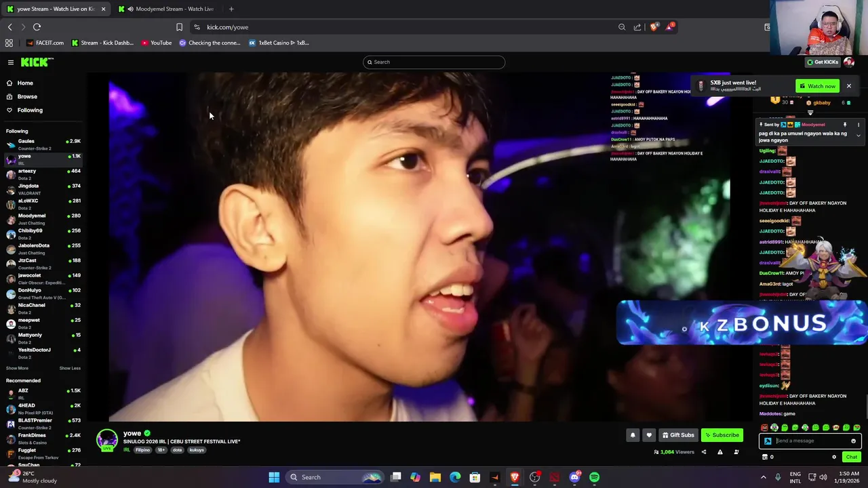The height and width of the screenshot is (488, 868).
Task: Click the Filipino language tag
Action: pos(142,450)
